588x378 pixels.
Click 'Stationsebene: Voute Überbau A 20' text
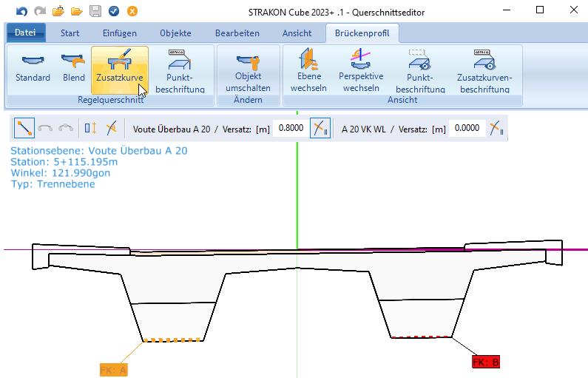point(99,151)
